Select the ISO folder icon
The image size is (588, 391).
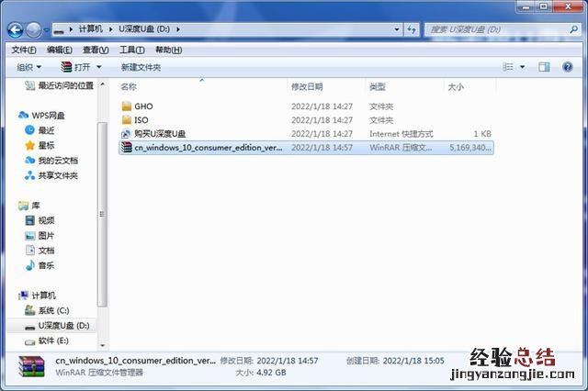tap(127, 120)
